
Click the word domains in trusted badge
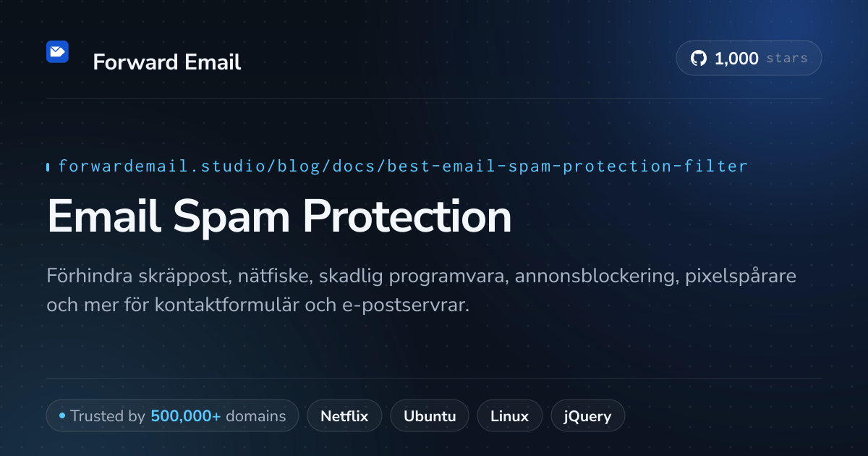point(256,416)
